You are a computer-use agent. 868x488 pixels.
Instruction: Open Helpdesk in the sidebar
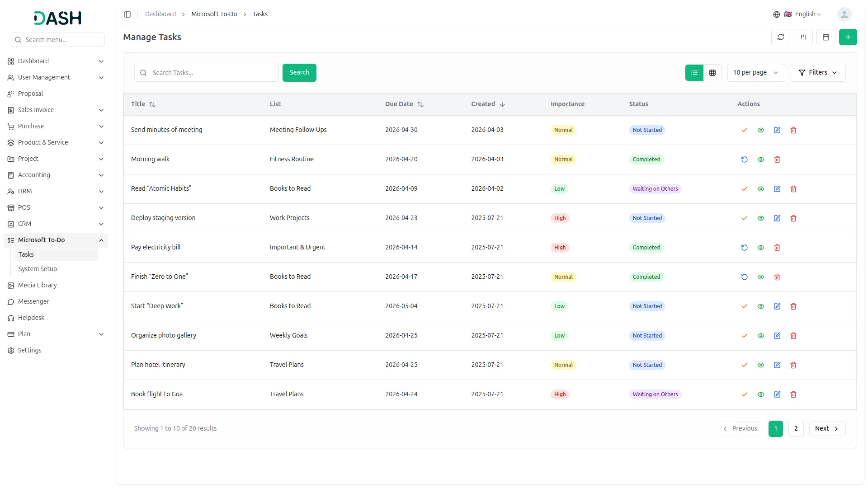tap(56, 318)
